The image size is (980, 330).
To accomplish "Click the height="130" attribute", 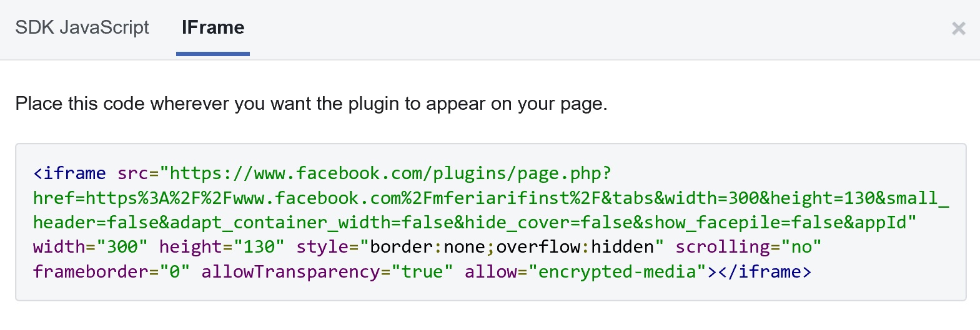I will point(221,247).
